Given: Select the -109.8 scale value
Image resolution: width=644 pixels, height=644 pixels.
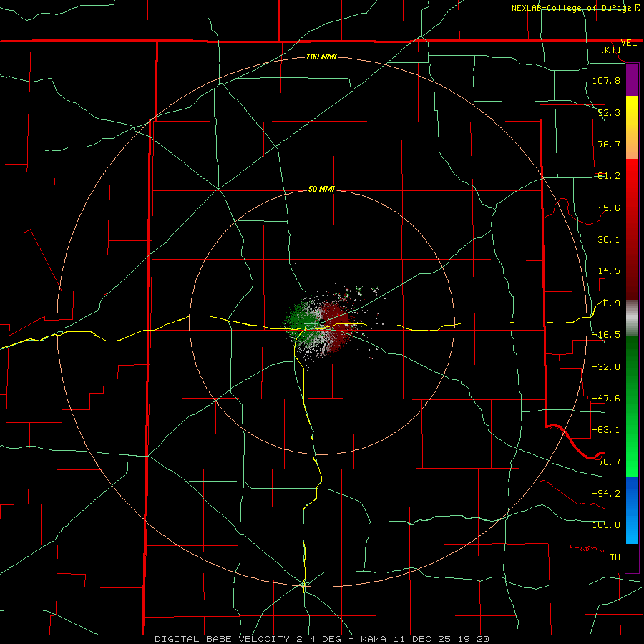Looking at the screenshot, I should coord(603,525).
